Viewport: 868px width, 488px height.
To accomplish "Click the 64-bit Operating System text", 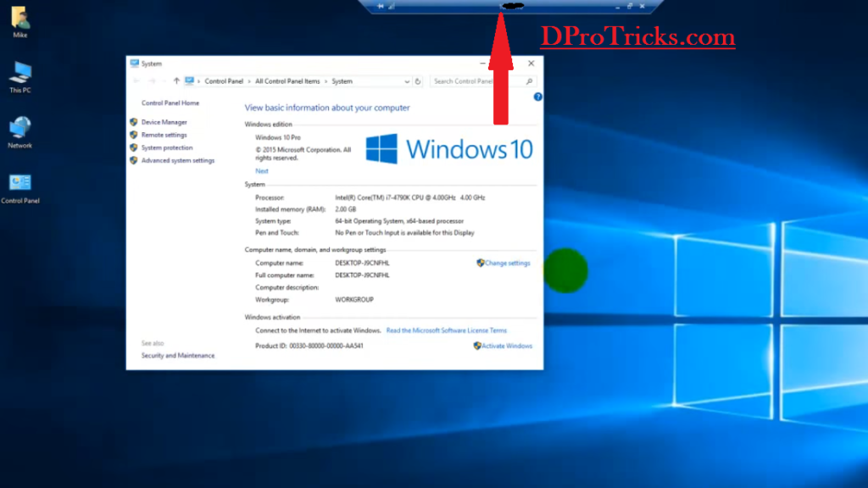I will (399, 221).
